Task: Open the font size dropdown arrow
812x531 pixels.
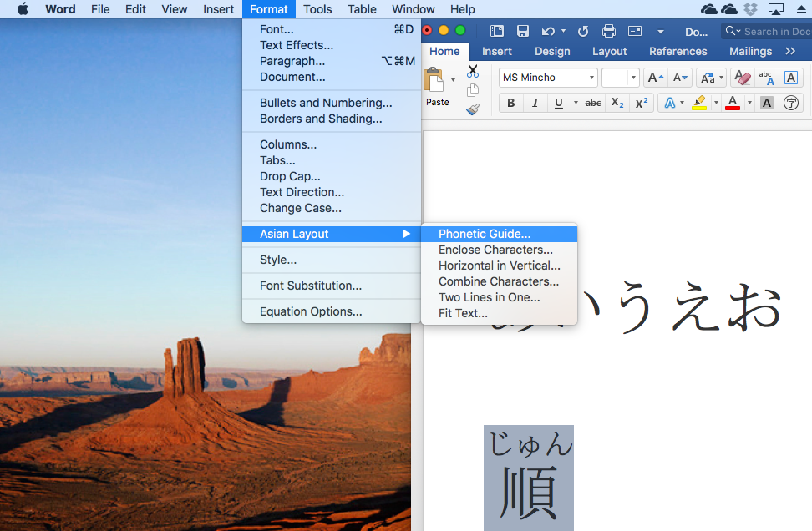Action: click(633, 78)
